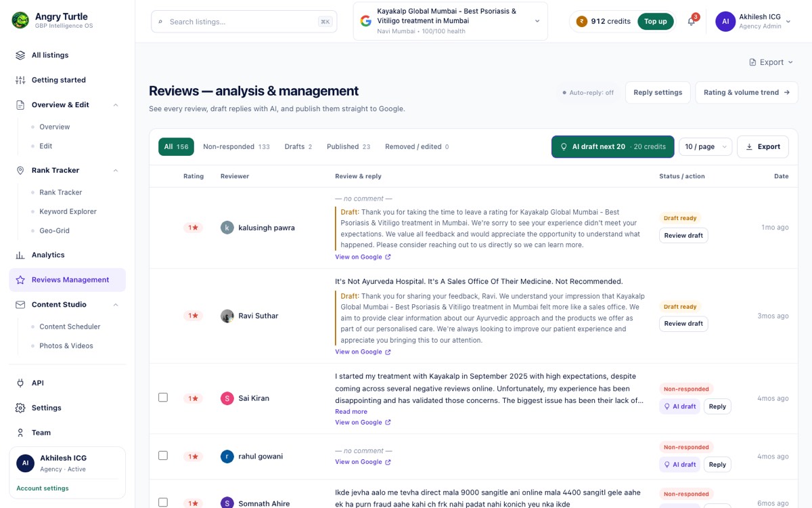Screen dimensions: 812x508
Task: Click Ravi Suthar's profile photo
Action: point(227,316)
